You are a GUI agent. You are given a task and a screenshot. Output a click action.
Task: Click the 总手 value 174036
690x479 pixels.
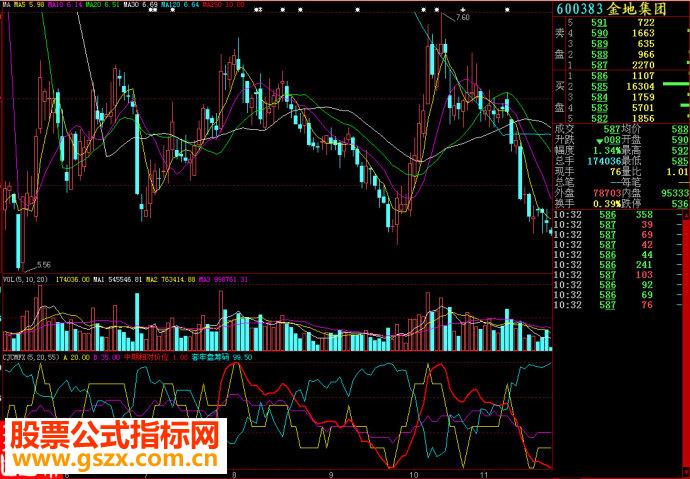click(x=603, y=161)
